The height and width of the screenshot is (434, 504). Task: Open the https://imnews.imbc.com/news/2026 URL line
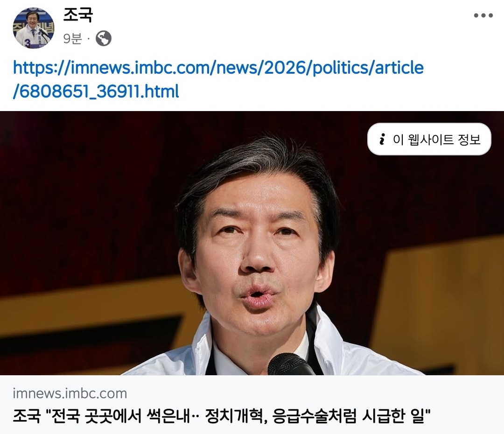(218, 68)
